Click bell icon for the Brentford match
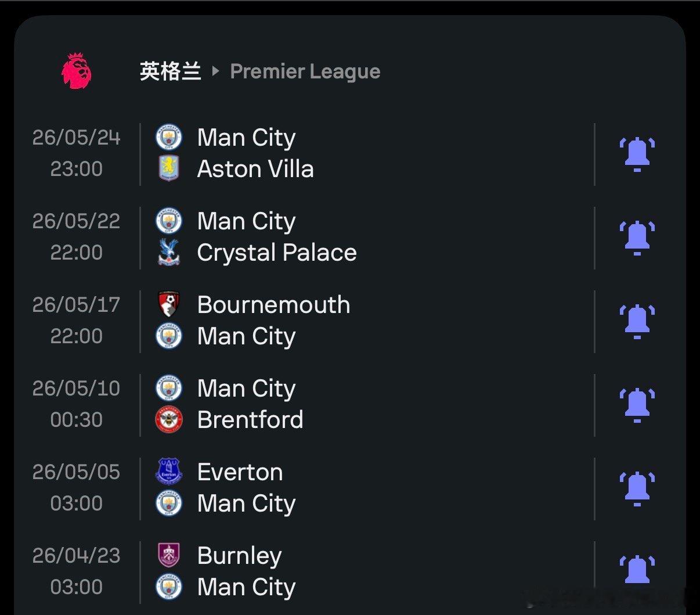 click(x=637, y=405)
